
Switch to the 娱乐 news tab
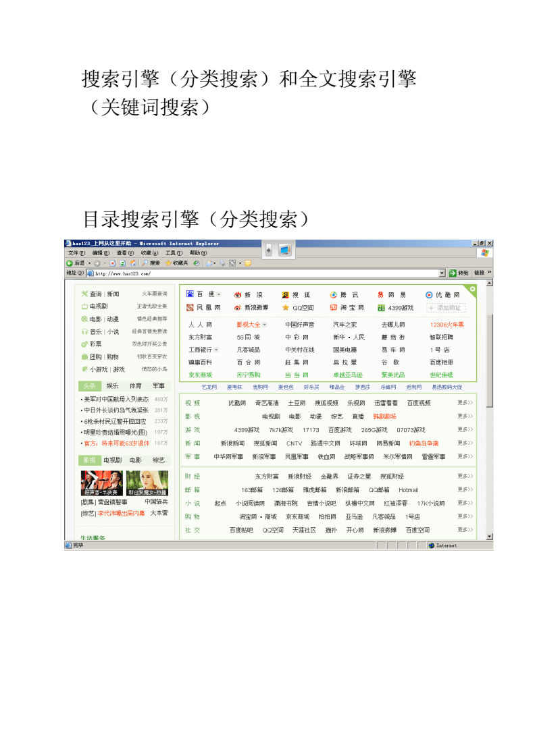[x=112, y=385]
